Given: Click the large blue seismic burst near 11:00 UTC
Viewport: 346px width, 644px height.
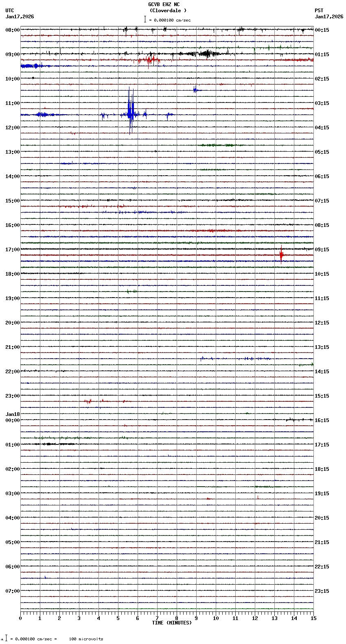Looking at the screenshot, I should click(130, 111).
